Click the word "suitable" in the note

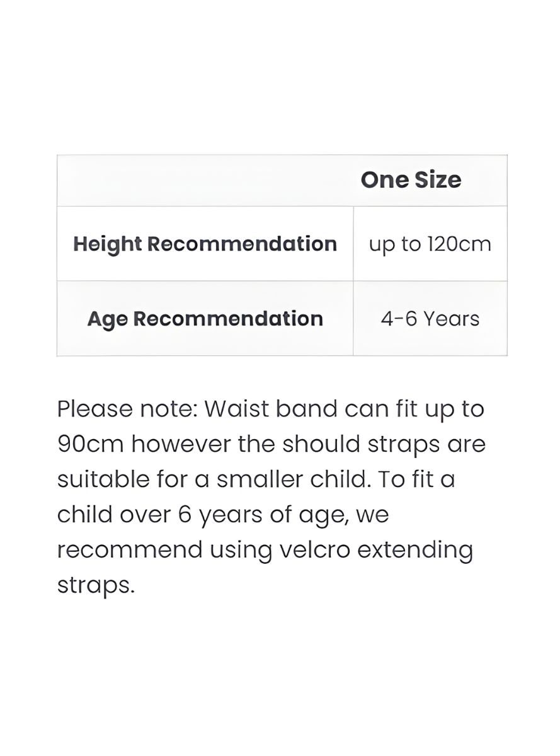98,479
